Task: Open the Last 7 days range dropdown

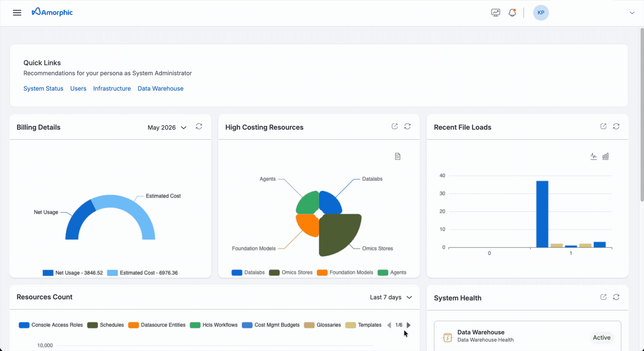Action: 391,297
